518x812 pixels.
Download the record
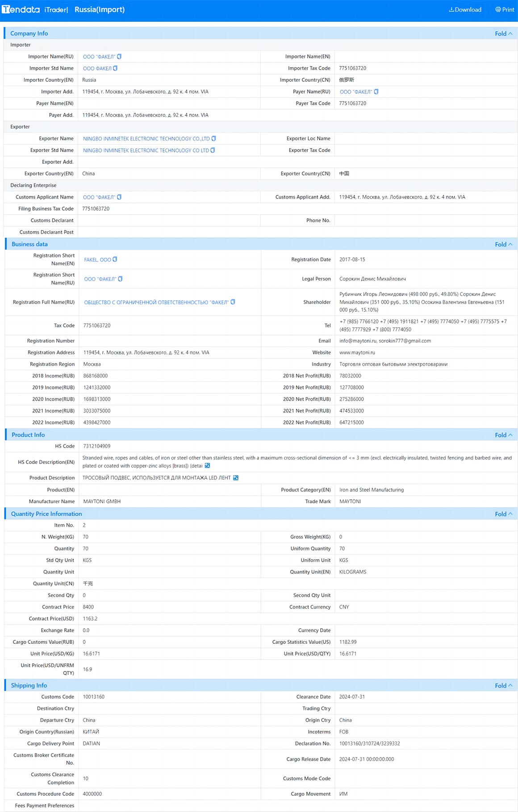click(x=465, y=10)
